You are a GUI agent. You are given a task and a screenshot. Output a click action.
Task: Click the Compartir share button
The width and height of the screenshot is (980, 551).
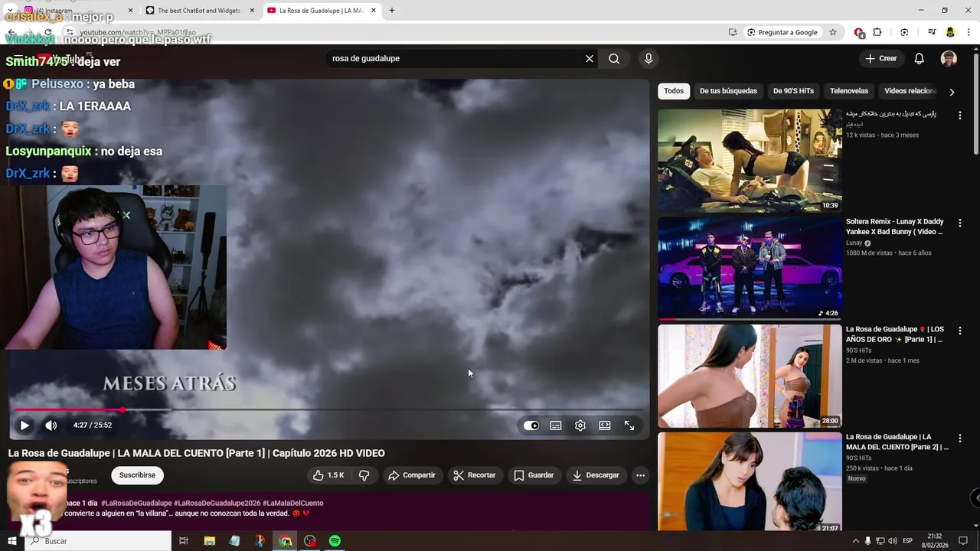tap(411, 475)
